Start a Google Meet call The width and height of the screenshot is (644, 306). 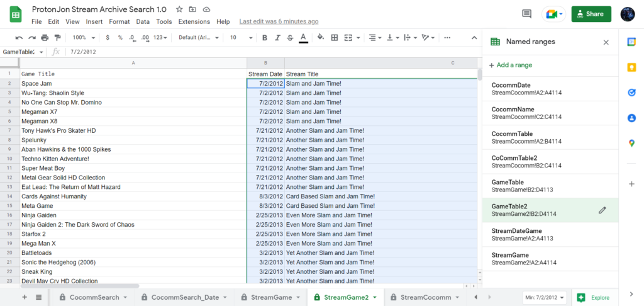(x=553, y=14)
